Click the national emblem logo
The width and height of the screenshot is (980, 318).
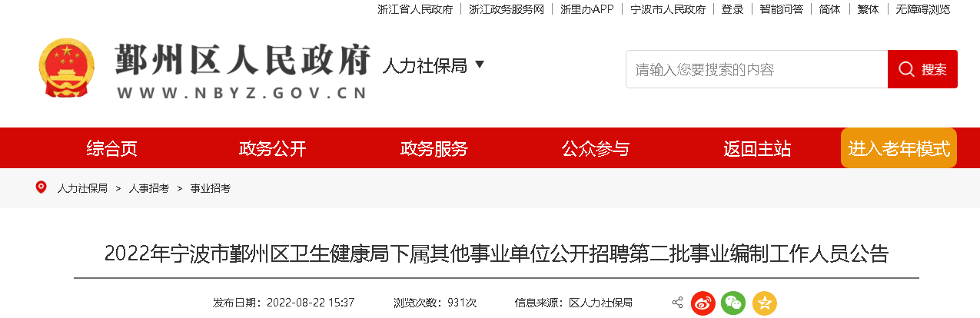click(x=67, y=68)
